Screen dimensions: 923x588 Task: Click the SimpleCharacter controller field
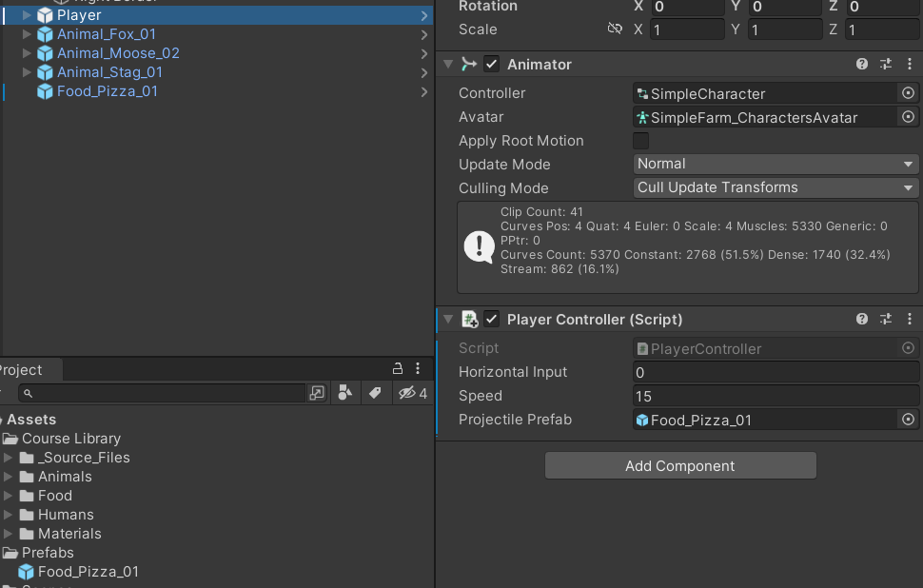tap(765, 93)
